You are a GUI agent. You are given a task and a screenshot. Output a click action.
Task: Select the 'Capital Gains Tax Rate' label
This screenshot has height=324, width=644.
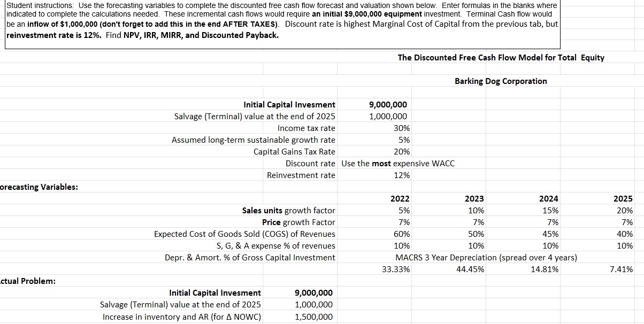(294, 151)
